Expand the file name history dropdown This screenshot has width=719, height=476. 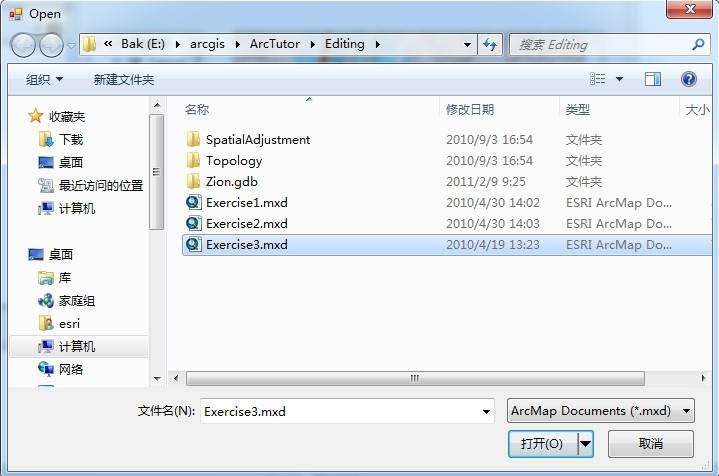486,411
